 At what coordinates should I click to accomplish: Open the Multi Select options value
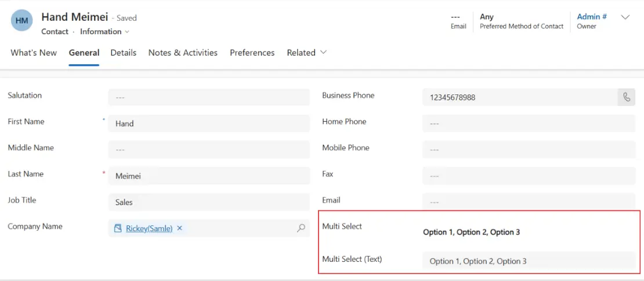tap(472, 232)
